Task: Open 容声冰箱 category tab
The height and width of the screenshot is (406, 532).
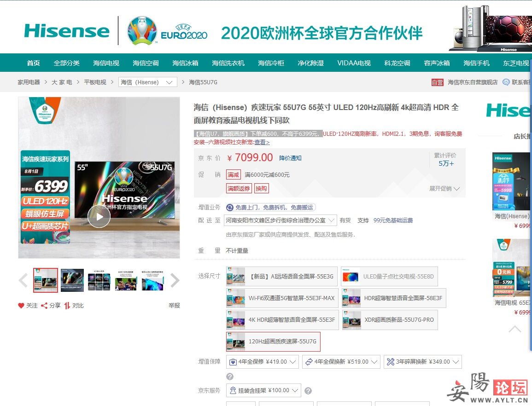Action: [x=437, y=63]
